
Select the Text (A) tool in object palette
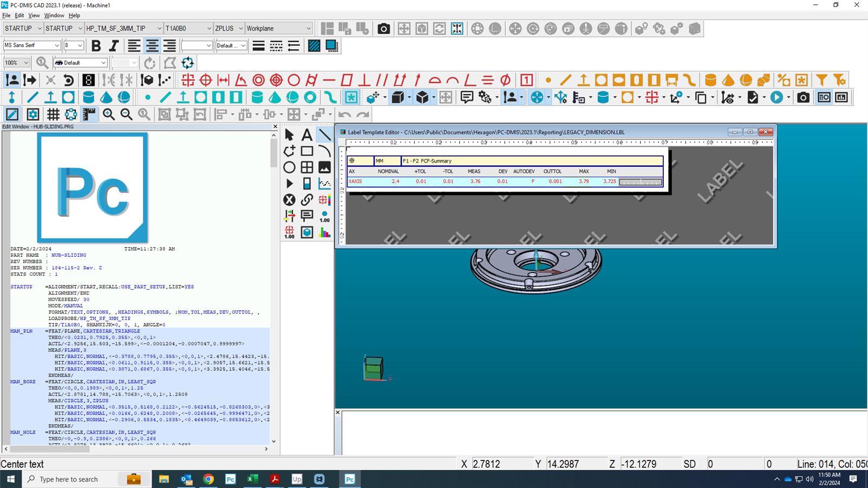tap(307, 135)
